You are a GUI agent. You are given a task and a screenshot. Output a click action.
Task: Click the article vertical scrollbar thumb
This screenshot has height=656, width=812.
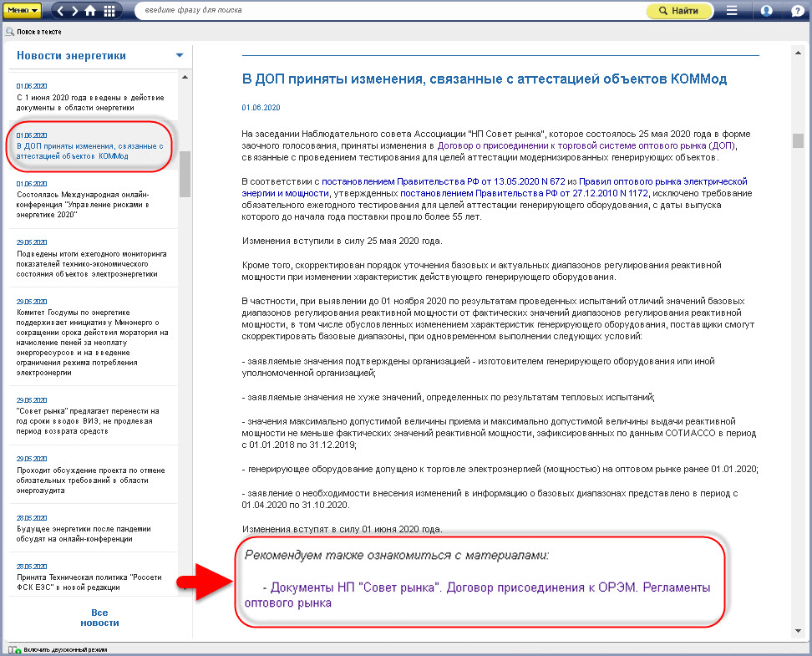(x=798, y=140)
